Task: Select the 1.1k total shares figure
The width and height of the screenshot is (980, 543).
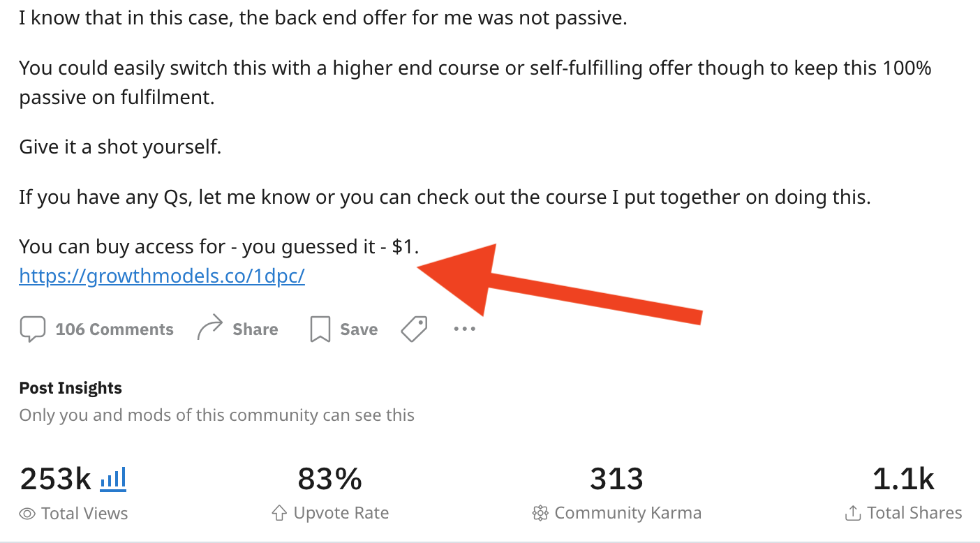Action: [x=903, y=479]
